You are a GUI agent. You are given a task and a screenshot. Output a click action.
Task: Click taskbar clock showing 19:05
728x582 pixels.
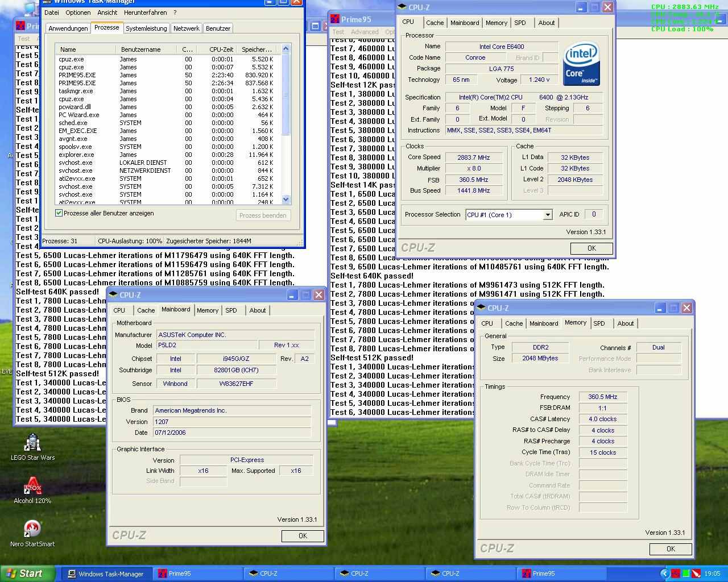point(712,573)
